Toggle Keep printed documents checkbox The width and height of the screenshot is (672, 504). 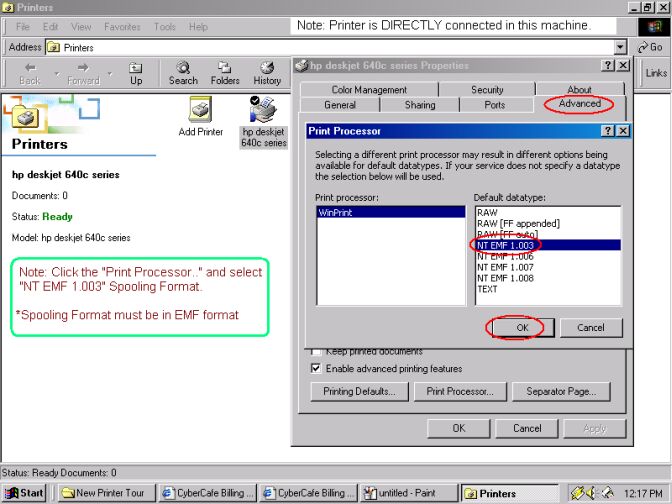coord(317,352)
